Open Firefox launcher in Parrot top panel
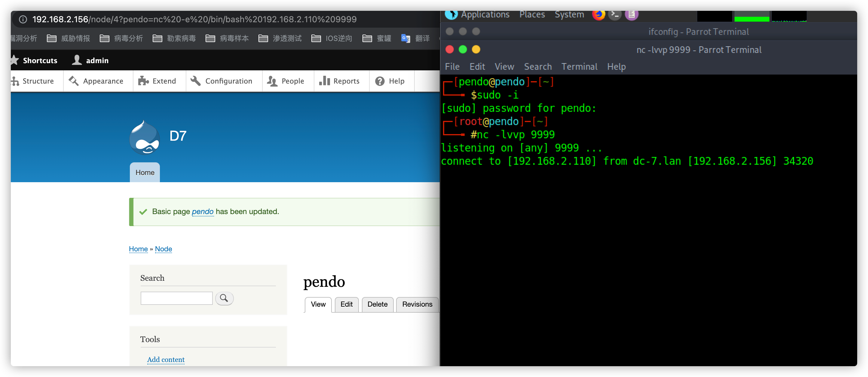Viewport: 868px width, 377px height. click(598, 15)
